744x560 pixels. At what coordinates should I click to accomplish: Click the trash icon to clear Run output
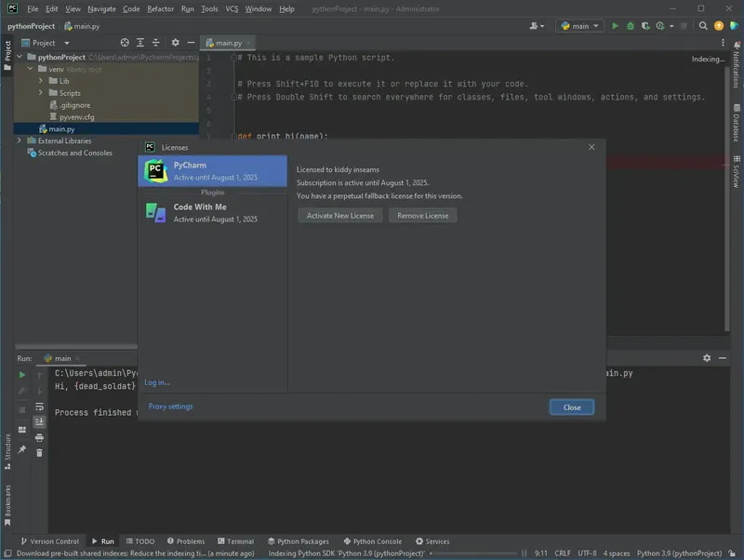coord(39,453)
